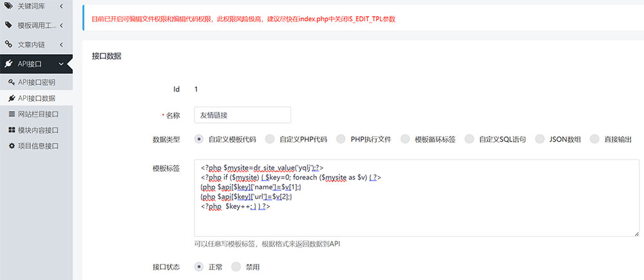Click the 名称 input containing 友情链接
The height and width of the screenshot is (280, 644).
243,115
